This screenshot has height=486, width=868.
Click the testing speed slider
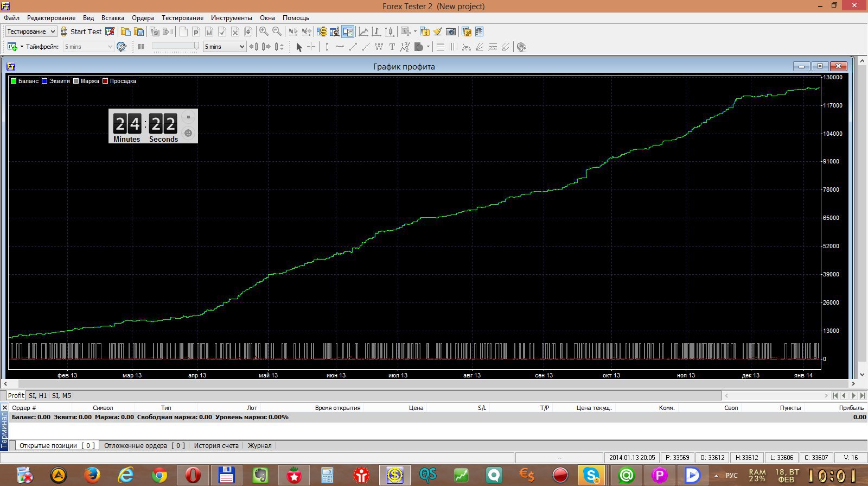coord(175,47)
